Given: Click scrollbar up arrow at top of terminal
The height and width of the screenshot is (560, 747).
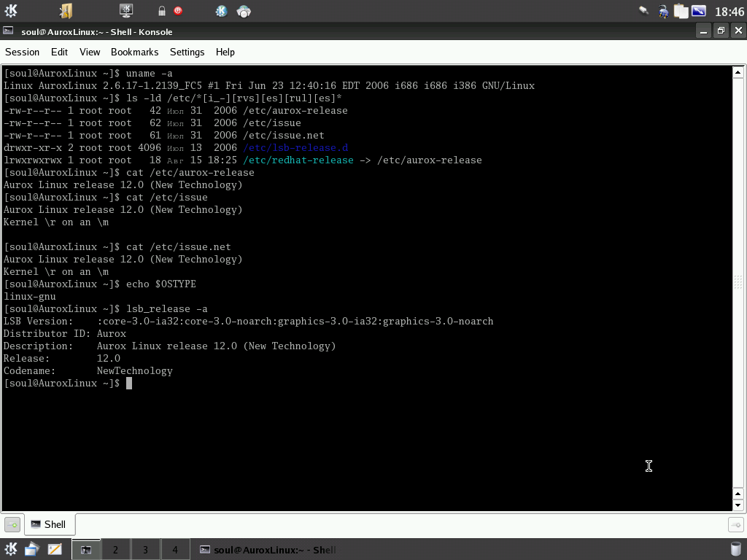Looking at the screenshot, I should tap(738, 73).
